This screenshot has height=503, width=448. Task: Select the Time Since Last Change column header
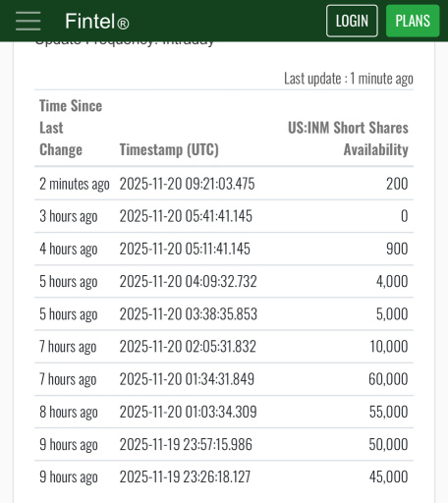coord(71,128)
